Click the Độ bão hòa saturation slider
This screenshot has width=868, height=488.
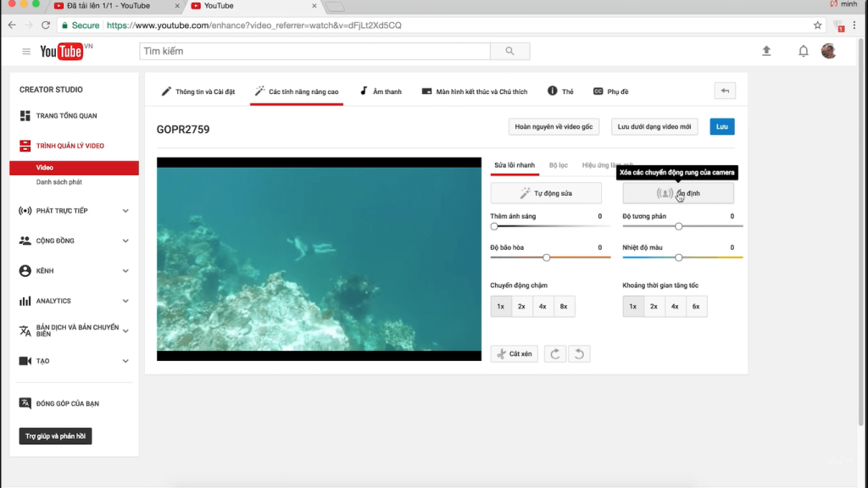click(547, 257)
